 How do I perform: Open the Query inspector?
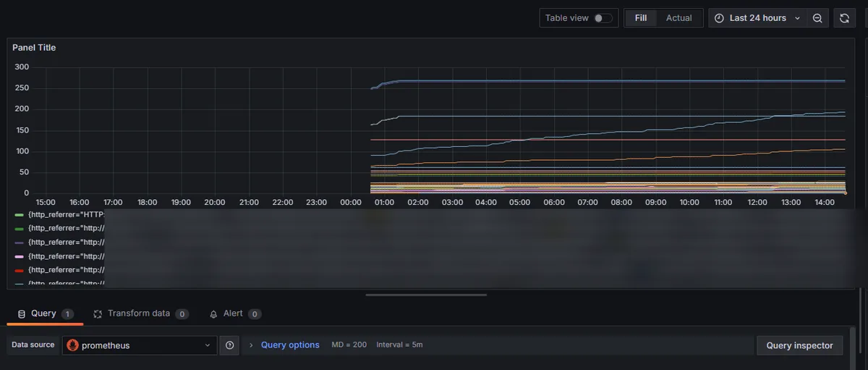[799, 345]
